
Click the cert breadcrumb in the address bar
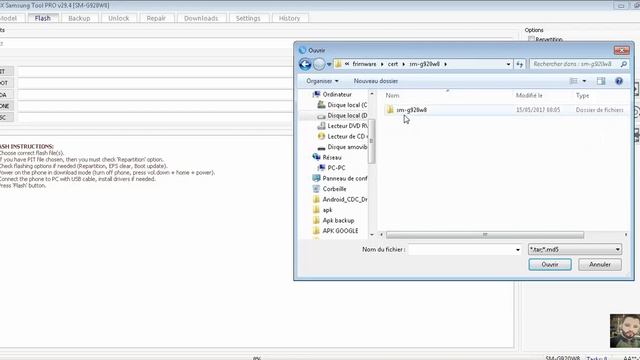393,64
